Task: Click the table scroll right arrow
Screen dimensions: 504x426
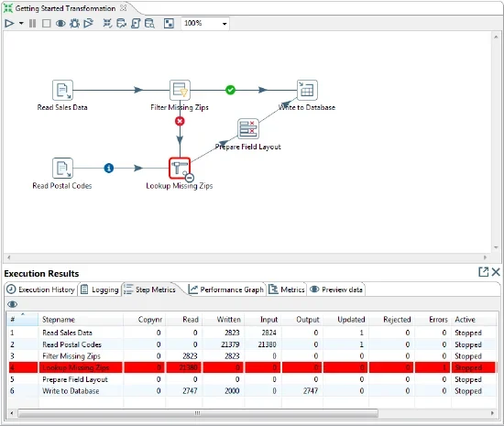Action: coord(492,413)
